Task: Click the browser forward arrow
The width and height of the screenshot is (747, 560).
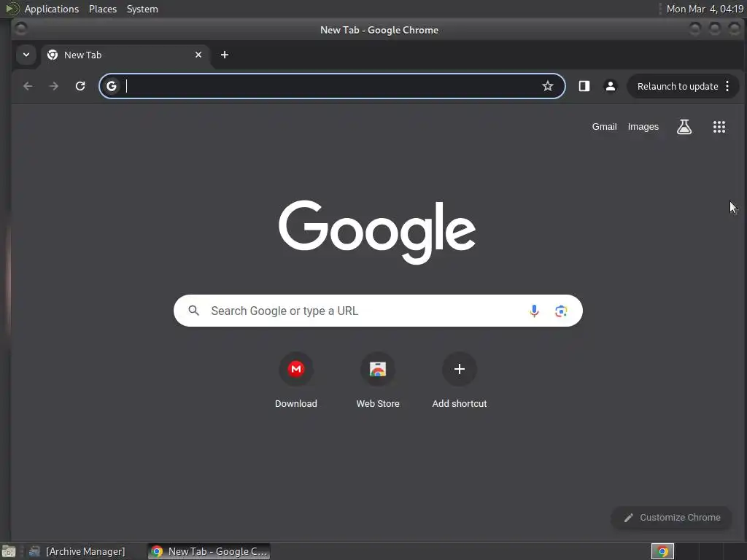Action: (x=54, y=86)
